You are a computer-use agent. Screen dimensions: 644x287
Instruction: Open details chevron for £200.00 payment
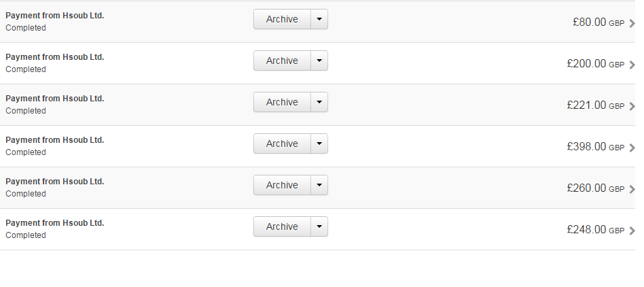coord(632,65)
